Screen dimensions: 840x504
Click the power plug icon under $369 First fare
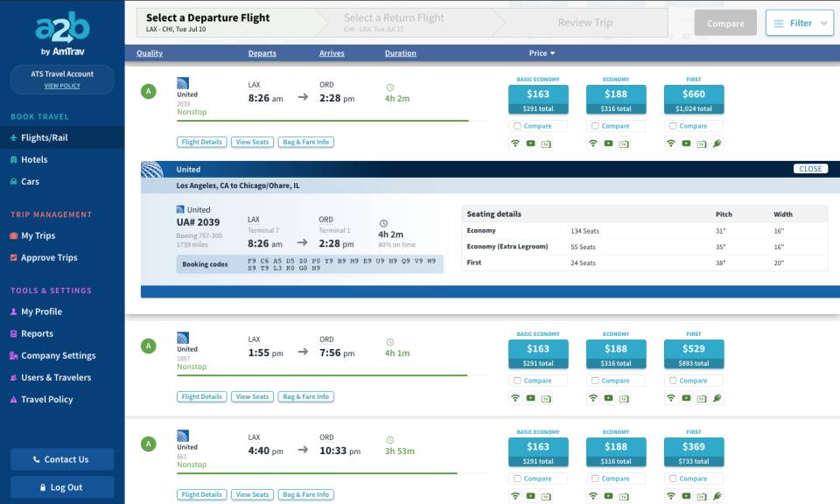717,496
